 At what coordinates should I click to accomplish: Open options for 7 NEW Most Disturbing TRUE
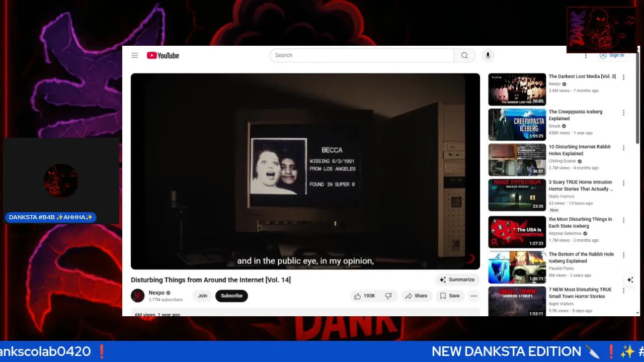point(623,291)
